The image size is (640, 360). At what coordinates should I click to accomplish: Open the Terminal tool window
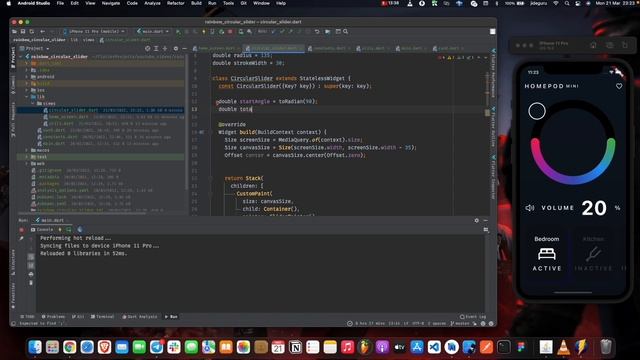(102, 317)
